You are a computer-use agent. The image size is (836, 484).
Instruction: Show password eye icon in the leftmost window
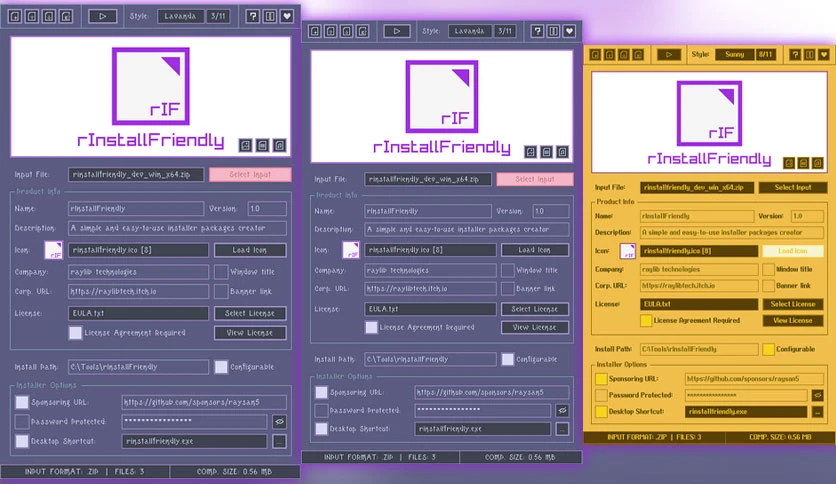(279, 422)
